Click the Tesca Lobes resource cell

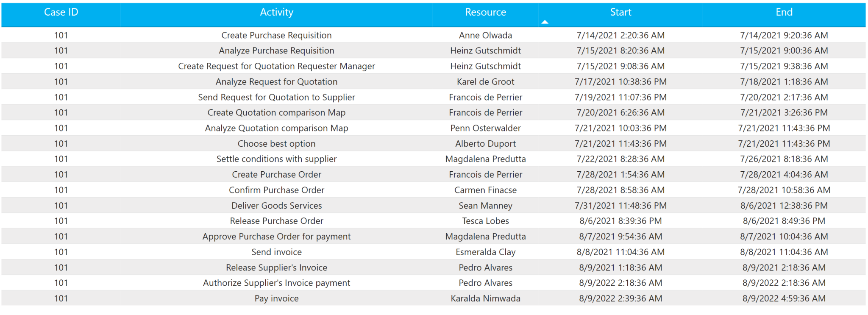485,221
